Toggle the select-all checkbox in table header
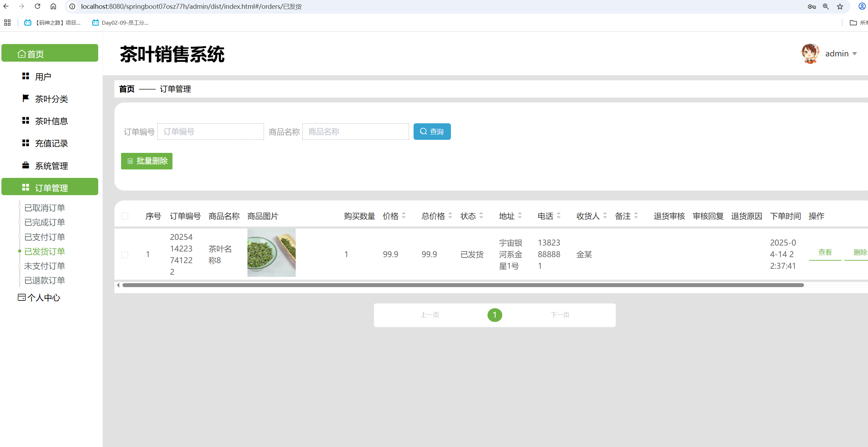The width and height of the screenshot is (868, 447). (x=125, y=216)
